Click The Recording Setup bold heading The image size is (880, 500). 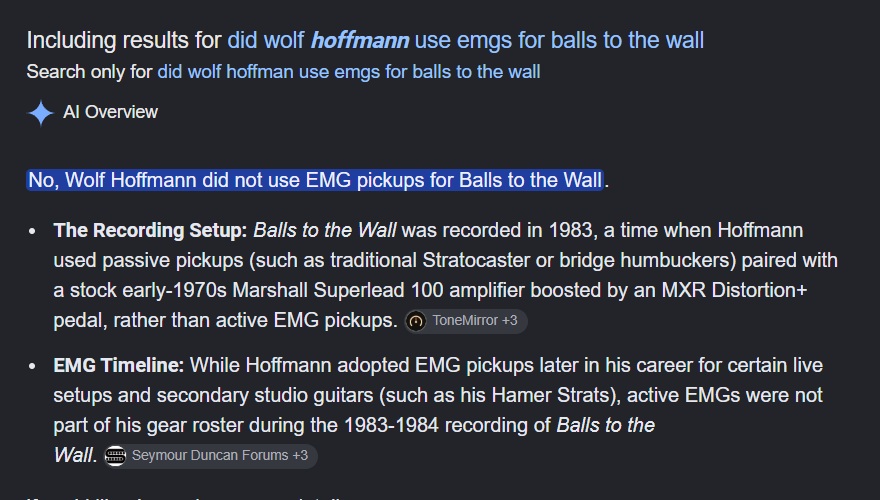pos(150,231)
